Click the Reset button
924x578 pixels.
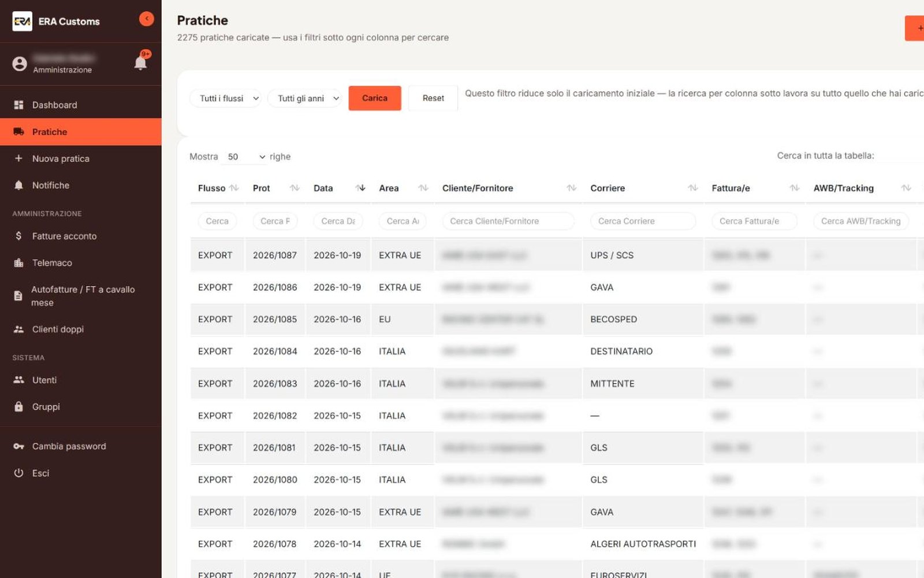point(433,98)
